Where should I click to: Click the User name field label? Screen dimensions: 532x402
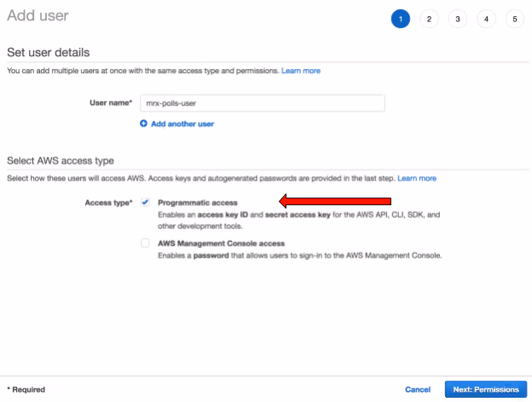(x=111, y=103)
